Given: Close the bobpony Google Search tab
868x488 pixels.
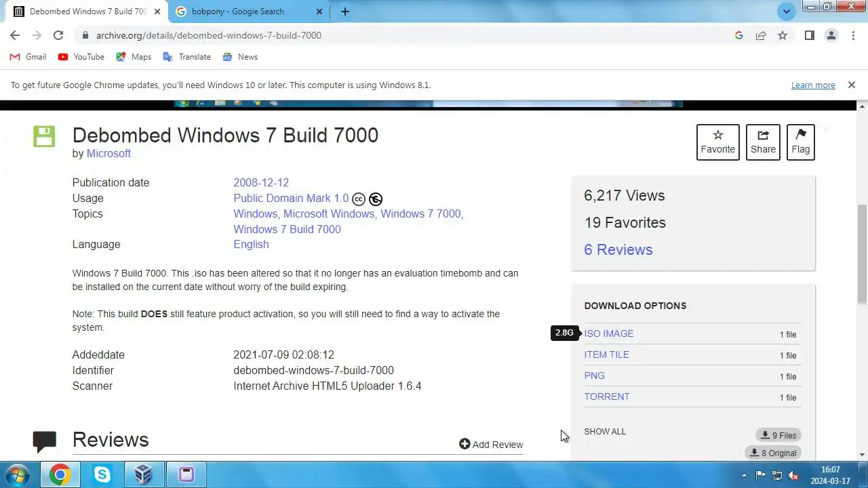Looking at the screenshot, I should pos(320,12).
